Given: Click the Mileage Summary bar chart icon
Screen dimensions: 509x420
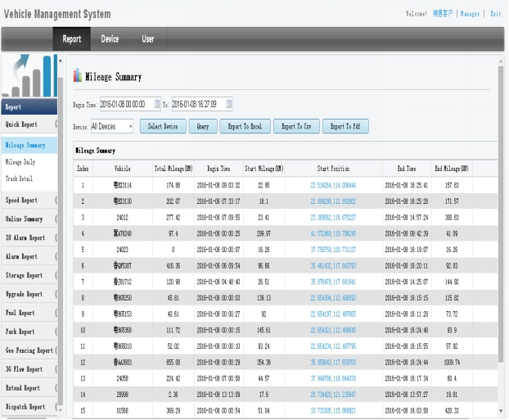Looking at the screenshot, I should pyautogui.click(x=78, y=75).
